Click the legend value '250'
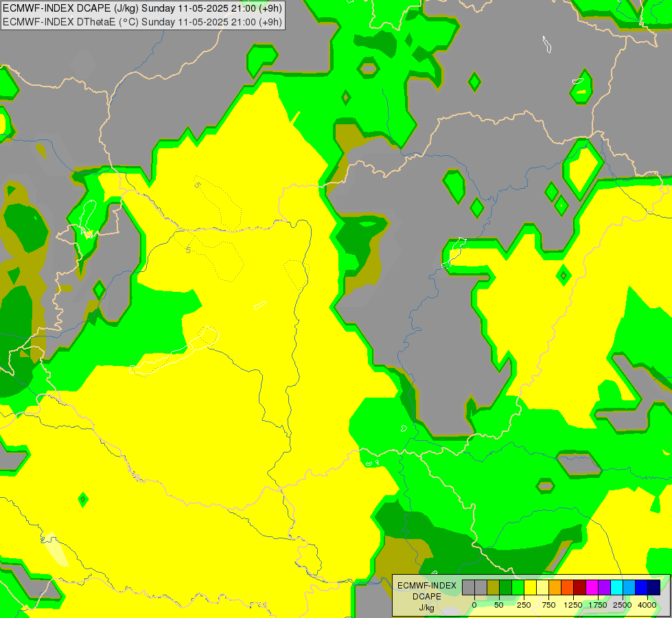Viewport: 672px width, 618px height. [x=524, y=605]
